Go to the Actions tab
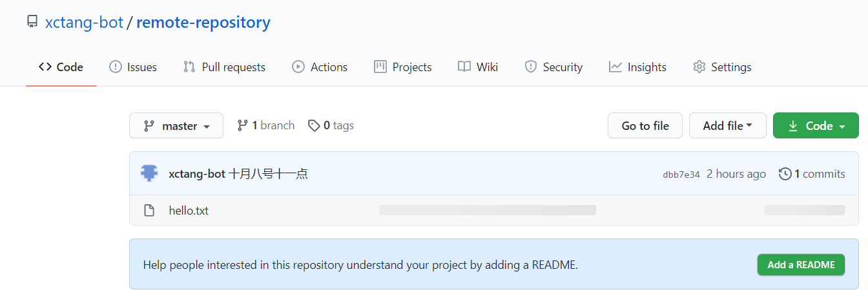 (x=320, y=67)
